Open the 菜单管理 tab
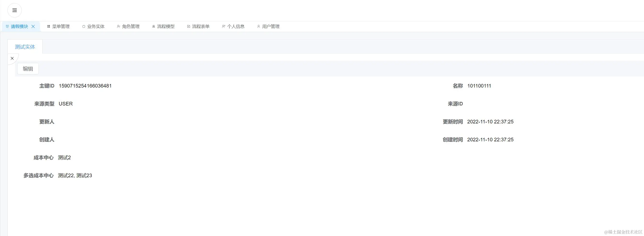The image size is (644, 236). pos(58,27)
